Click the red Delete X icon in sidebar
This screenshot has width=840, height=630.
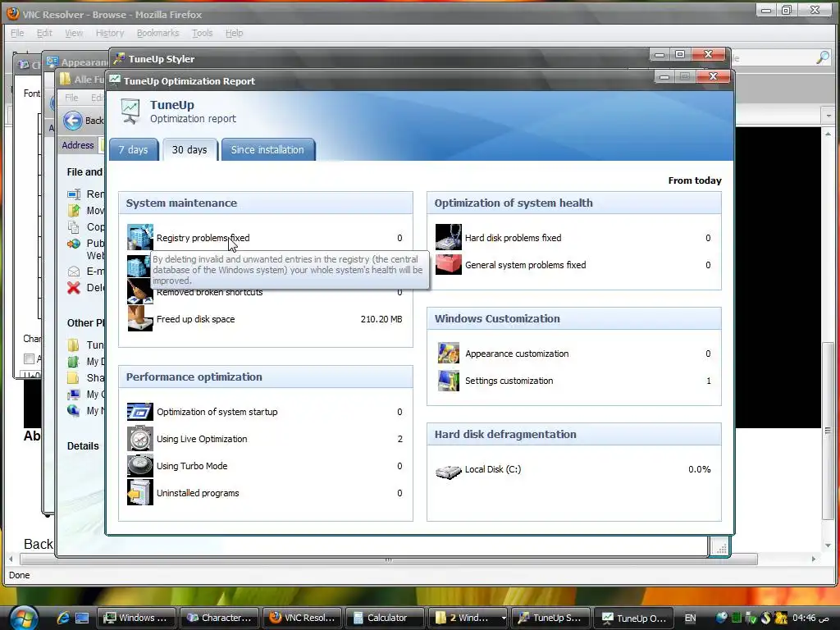pyautogui.click(x=73, y=288)
